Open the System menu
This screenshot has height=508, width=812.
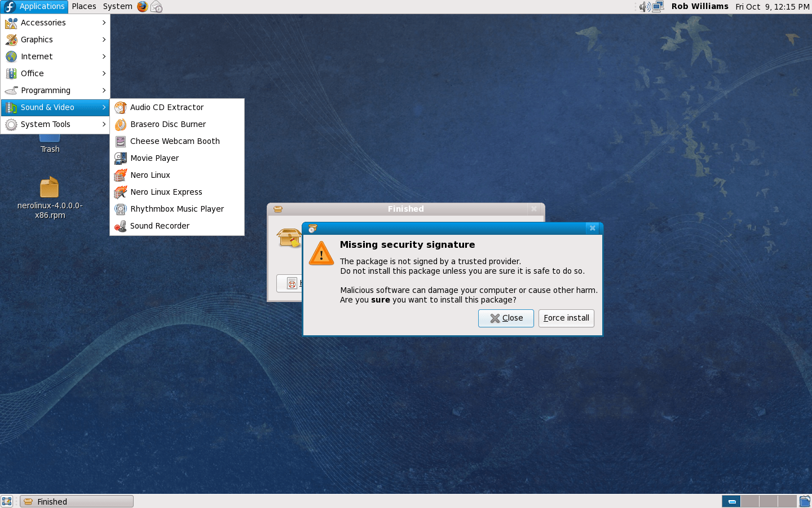point(117,7)
